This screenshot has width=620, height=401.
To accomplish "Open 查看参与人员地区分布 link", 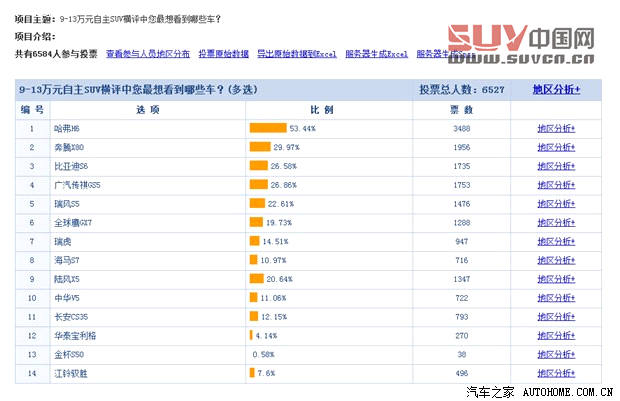I will [148, 52].
